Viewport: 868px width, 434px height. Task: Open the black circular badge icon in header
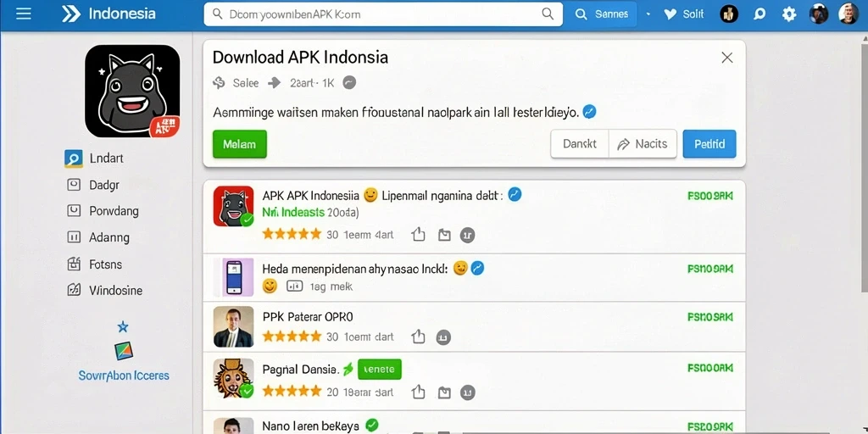pyautogui.click(x=729, y=14)
